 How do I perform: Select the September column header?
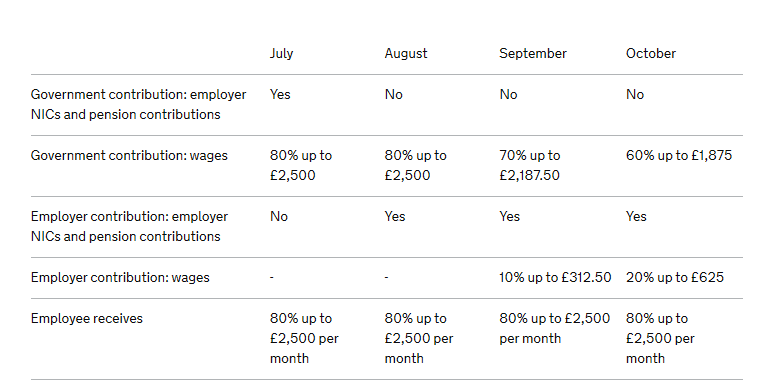(x=533, y=54)
